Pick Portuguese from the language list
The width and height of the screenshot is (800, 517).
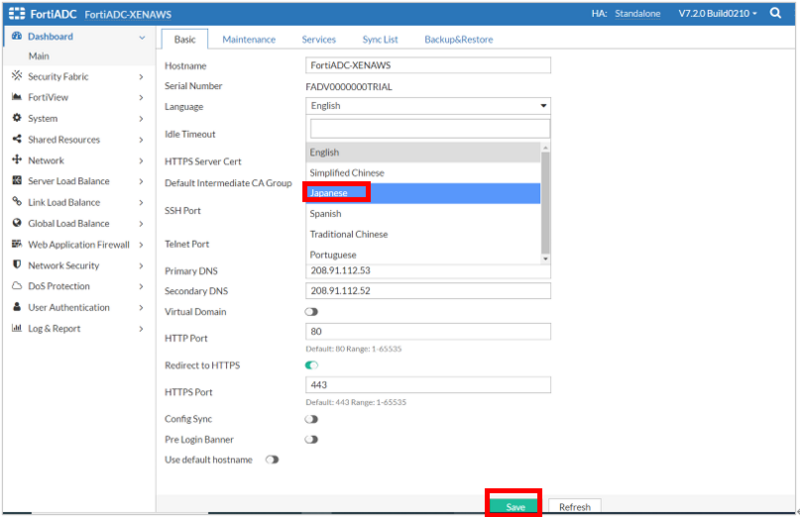[x=423, y=254]
